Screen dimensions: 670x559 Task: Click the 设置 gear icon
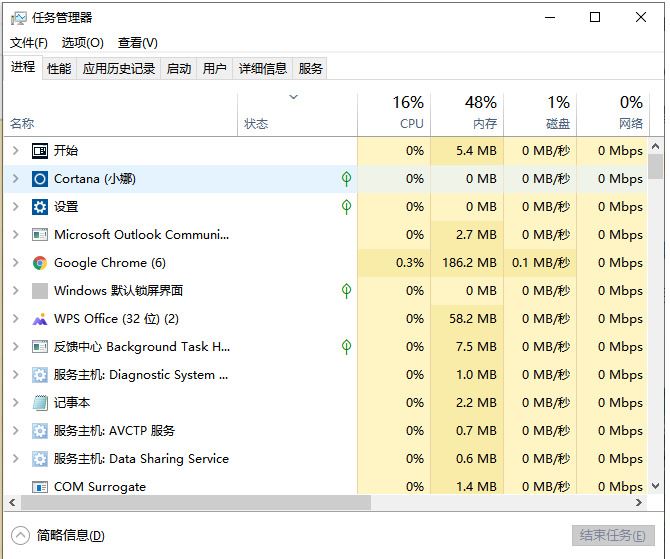click(40, 207)
